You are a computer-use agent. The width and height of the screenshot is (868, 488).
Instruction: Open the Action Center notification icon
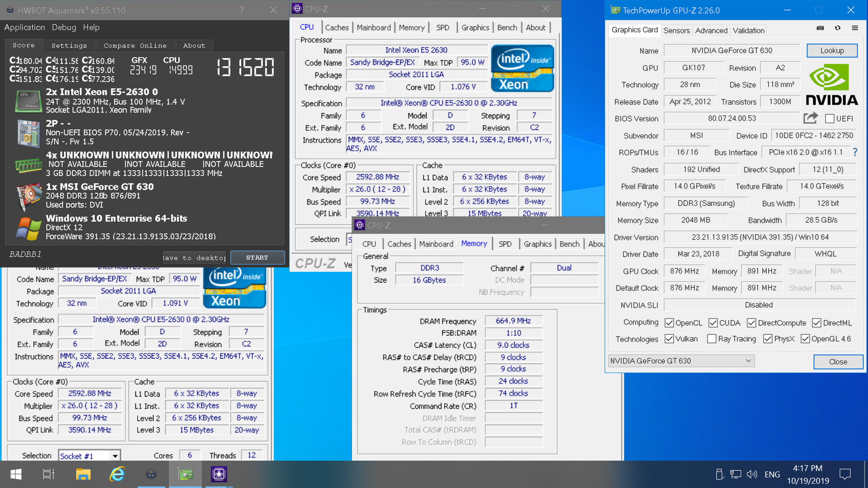(845, 474)
